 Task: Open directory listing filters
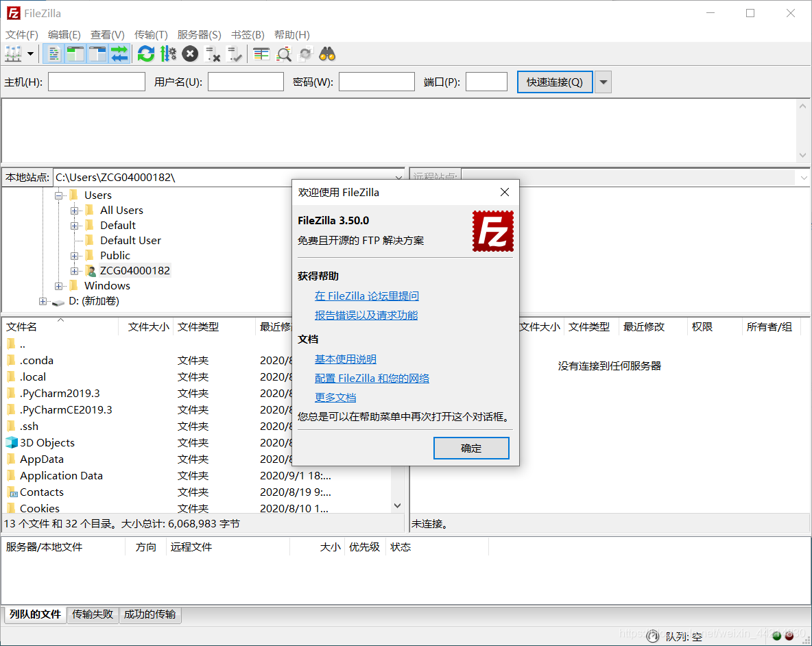[x=261, y=53]
